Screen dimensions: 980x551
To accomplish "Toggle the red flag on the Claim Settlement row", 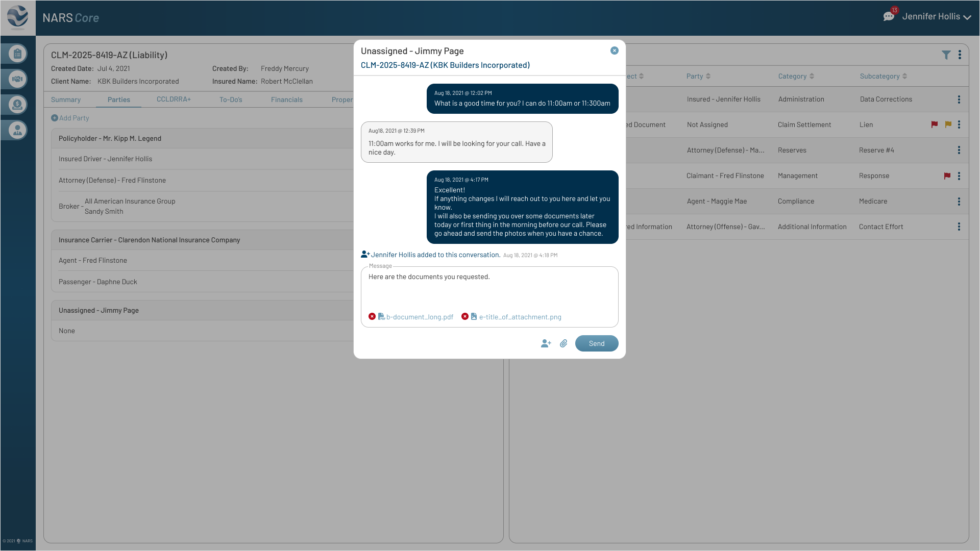I will [935, 124].
